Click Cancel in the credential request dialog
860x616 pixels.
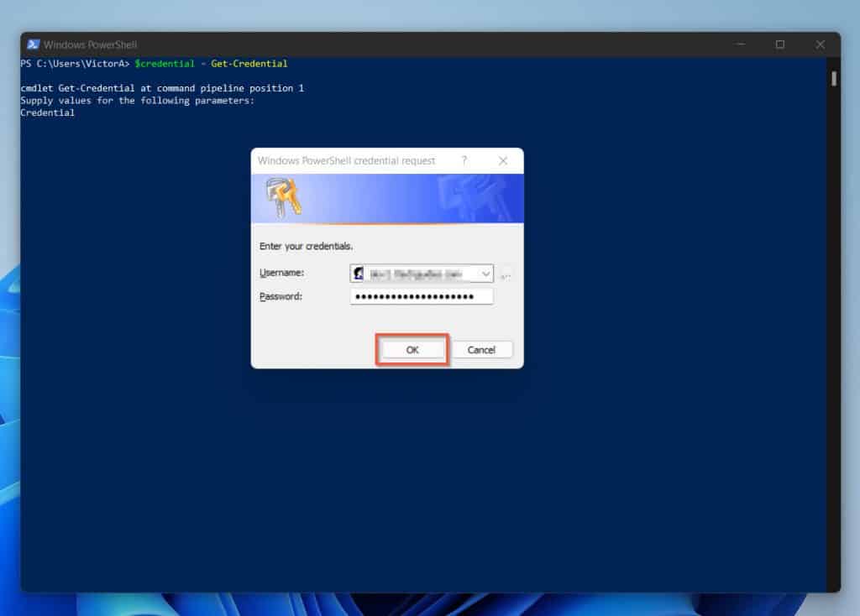pyautogui.click(x=481, y=350)
